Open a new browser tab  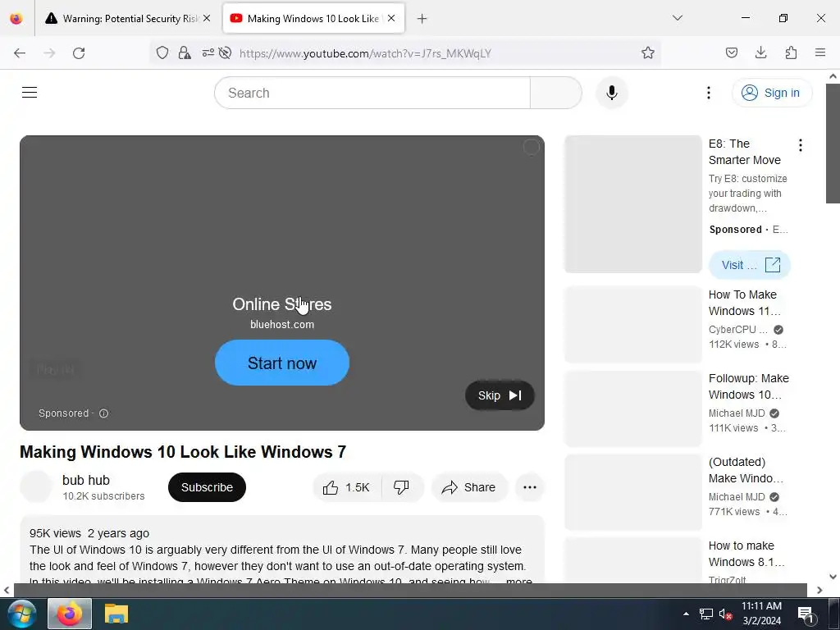[422, 19]
